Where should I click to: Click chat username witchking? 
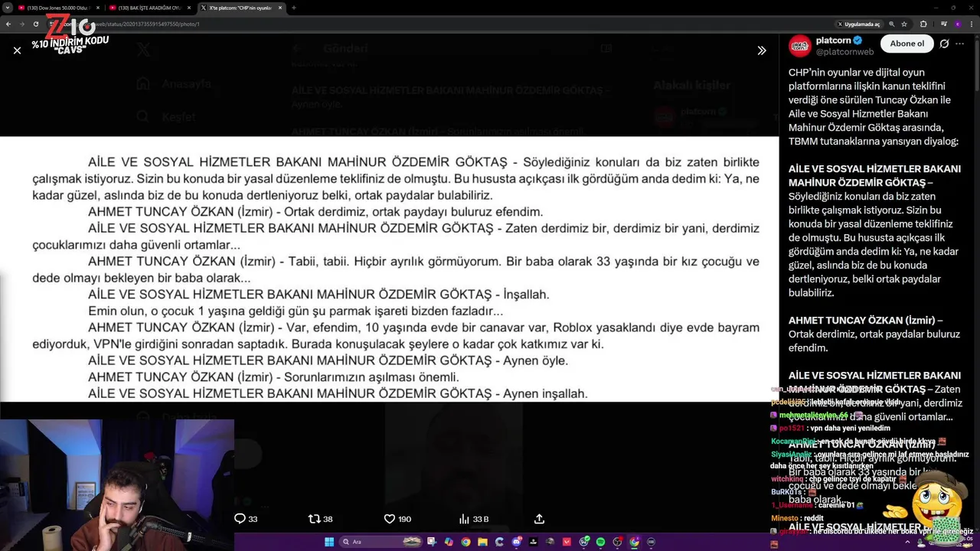coord(787,479)
